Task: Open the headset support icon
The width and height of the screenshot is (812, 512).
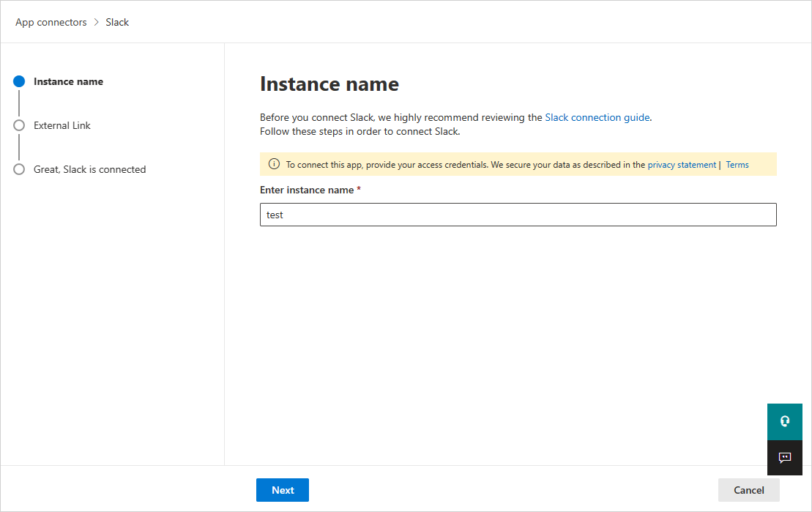Action: click(784, 421)
